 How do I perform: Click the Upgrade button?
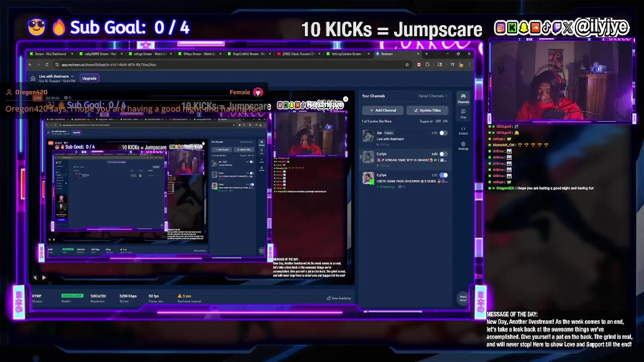pos(89,78)
